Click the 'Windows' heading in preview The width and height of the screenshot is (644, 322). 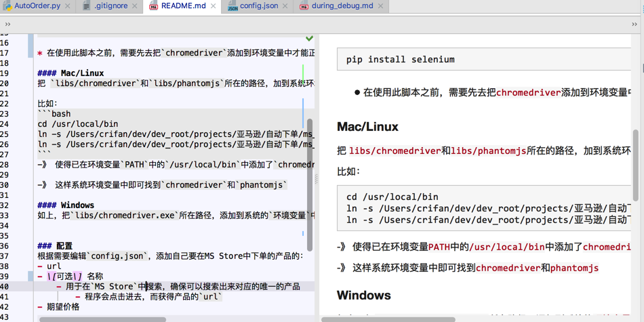[x=364, y=295]
